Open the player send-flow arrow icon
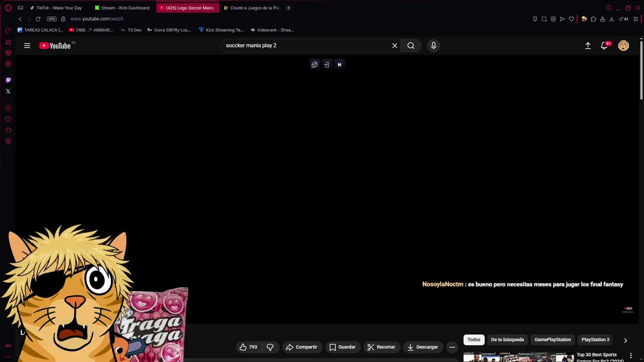Screen dimensions: 644x362 click(x=562, y=19)
